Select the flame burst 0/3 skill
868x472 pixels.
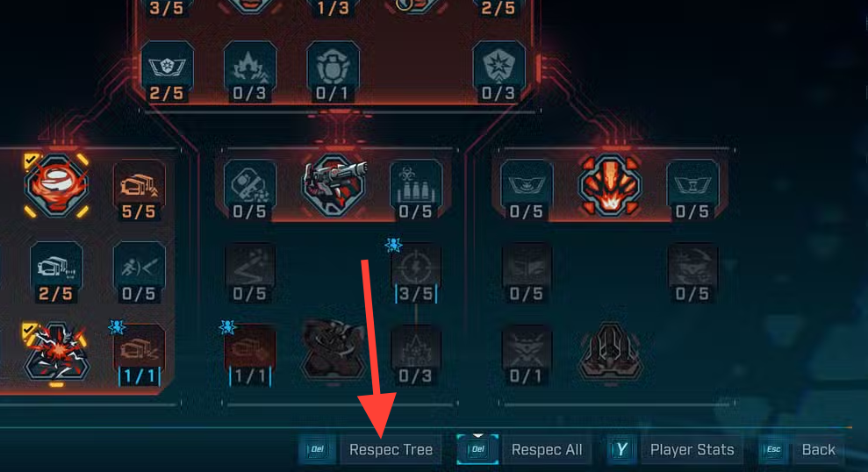[249, 72]
